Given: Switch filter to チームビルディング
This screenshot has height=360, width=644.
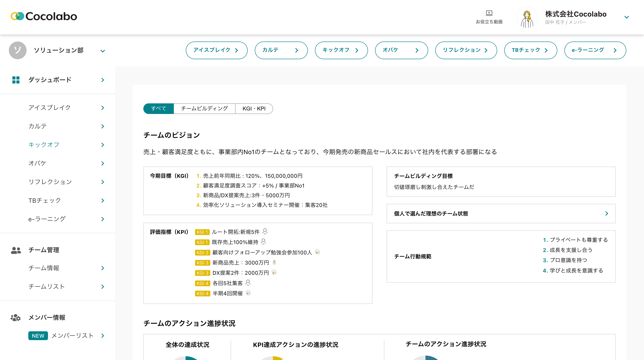Looking at the screenshot, I should [x=204, y=109].
